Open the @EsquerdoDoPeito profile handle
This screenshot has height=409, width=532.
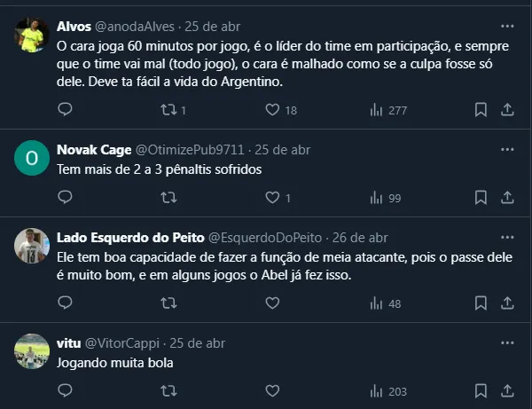(x=266, y=238)
